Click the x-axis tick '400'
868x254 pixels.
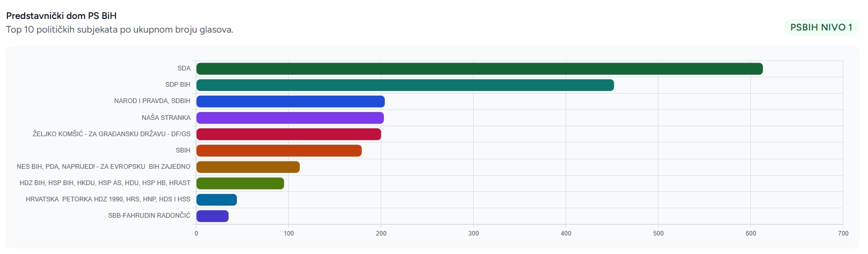pos(566,233)
